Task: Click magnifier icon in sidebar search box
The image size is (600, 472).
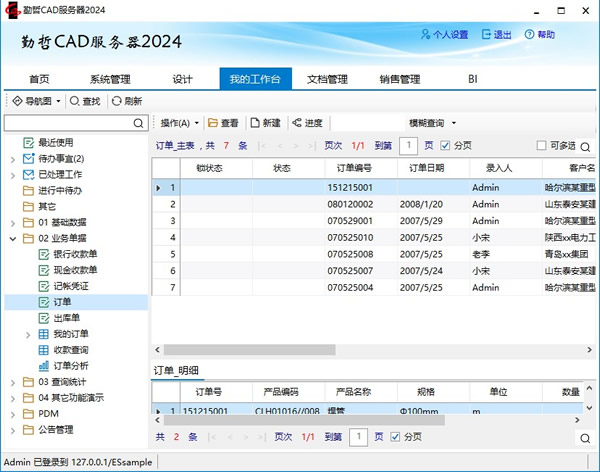Action: coord(139,123)
